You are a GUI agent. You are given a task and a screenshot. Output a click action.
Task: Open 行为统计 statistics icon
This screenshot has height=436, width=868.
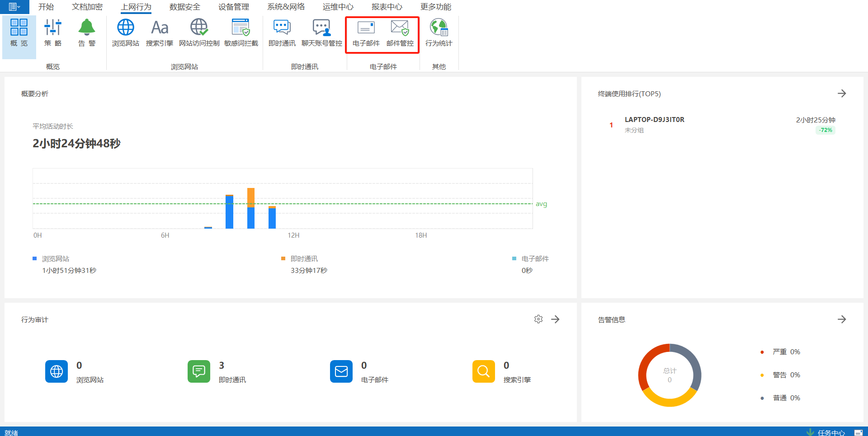(x=439, y=28)
